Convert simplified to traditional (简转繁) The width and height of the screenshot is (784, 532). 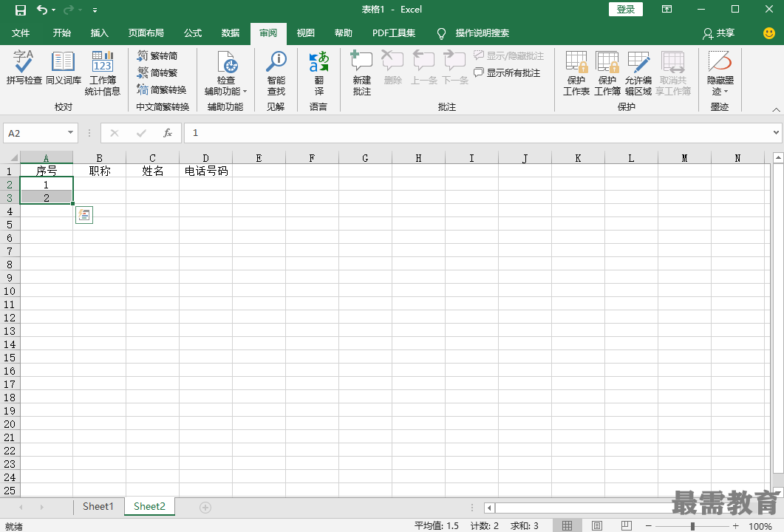(158, 73)
